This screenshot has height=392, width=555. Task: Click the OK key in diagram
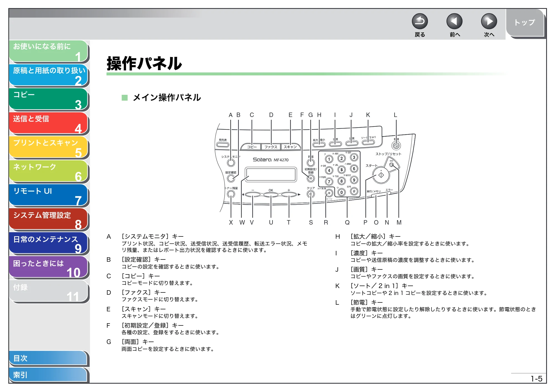coord(271,195)
